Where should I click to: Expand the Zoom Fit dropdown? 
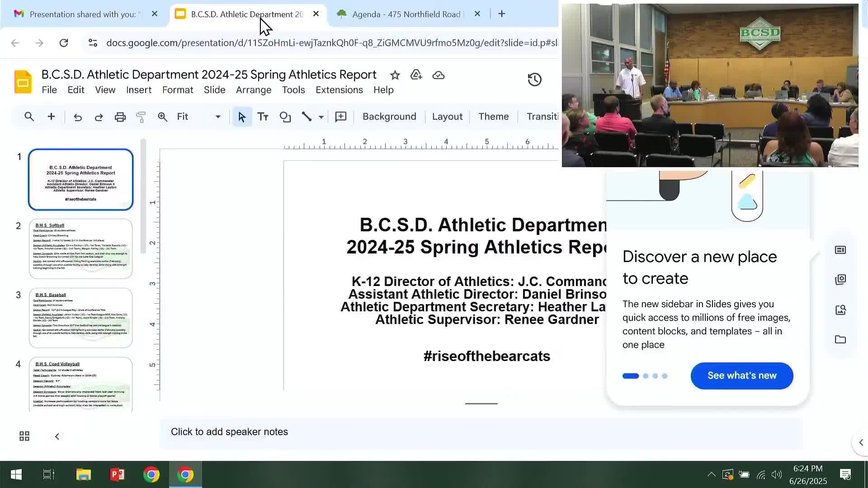(x=217, y=117)
